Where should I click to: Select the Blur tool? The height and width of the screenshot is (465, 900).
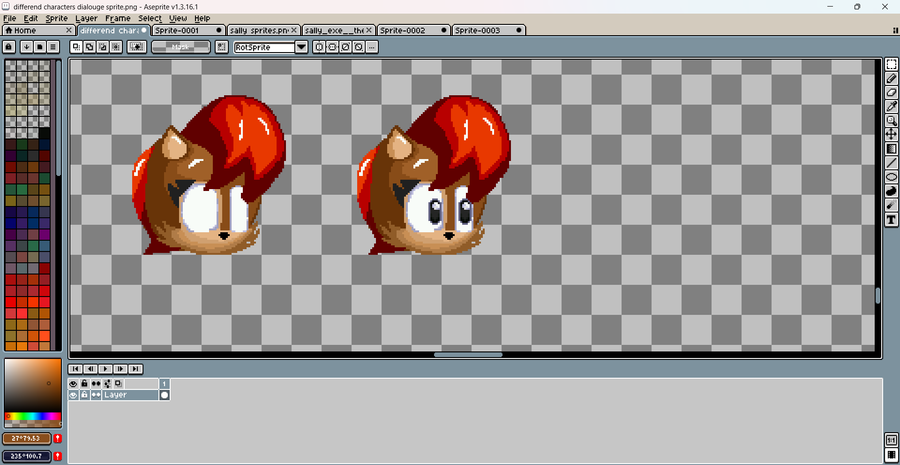(x=891, y=205)
